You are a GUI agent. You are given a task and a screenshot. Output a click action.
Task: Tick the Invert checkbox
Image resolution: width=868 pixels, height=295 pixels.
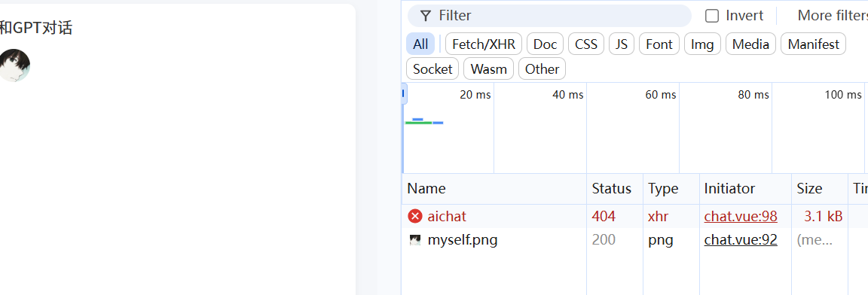coord(712,16)
